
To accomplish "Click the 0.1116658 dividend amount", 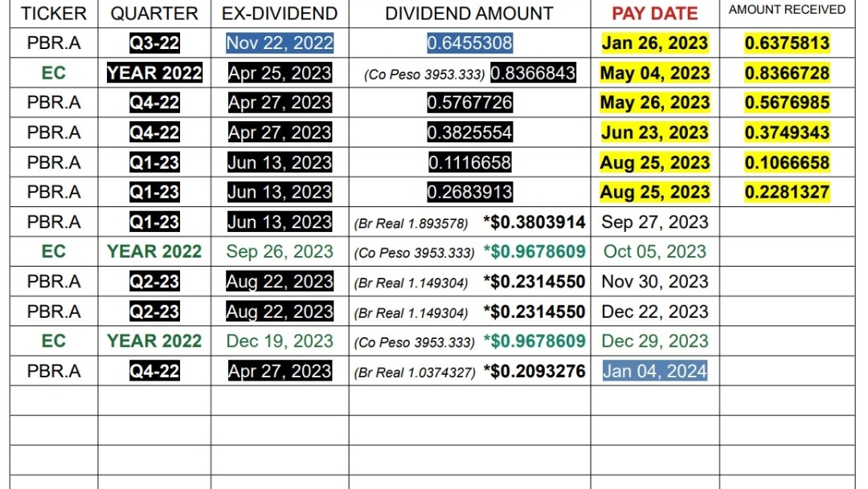I will click(469, 162).
